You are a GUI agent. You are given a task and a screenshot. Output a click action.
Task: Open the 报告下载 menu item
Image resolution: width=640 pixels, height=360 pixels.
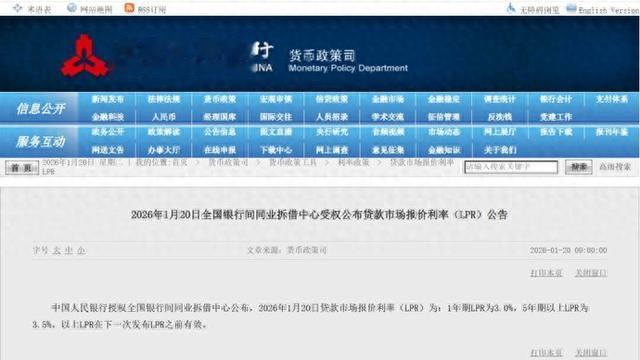(x=556, y=132)
